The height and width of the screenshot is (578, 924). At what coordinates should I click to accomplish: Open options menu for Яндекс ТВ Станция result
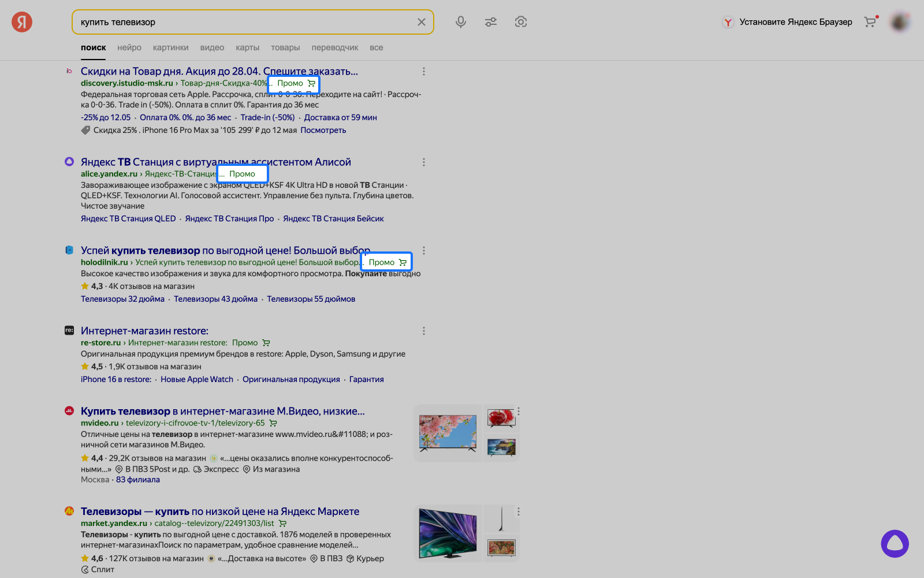(x=424, y=162)
